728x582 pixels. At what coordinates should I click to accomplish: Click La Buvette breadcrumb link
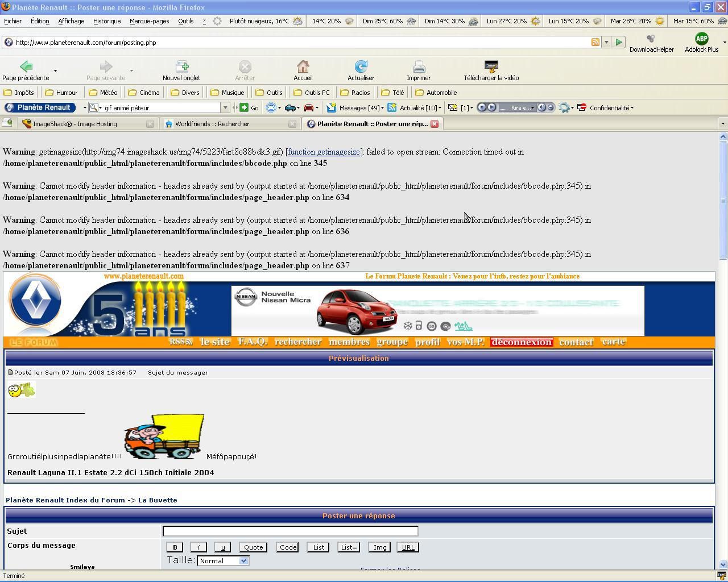158,500
